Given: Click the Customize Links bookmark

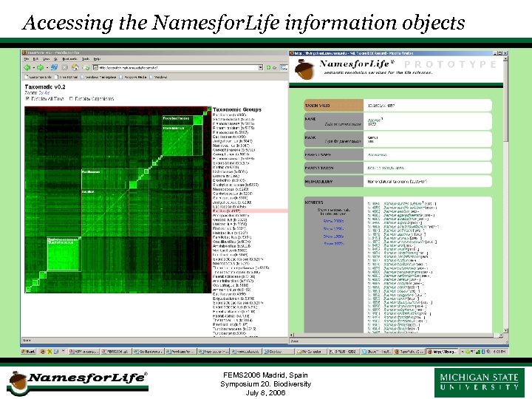Looking at the screenshot, I should tap(38, 77).
